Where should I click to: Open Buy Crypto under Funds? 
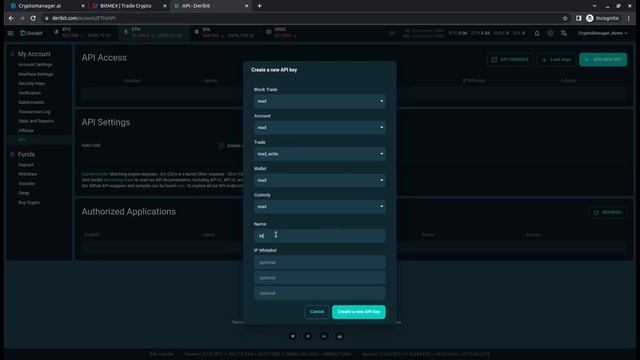pos(29,202)
